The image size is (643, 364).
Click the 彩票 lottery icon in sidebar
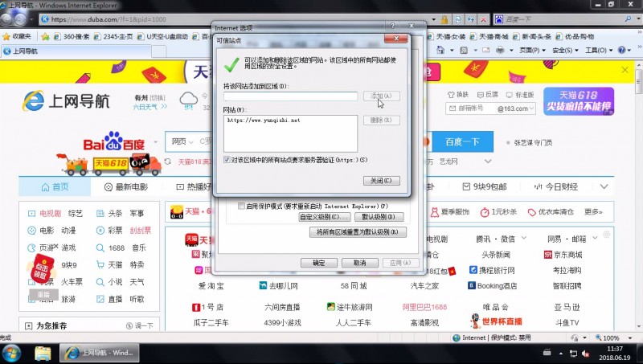pos(100,231)
